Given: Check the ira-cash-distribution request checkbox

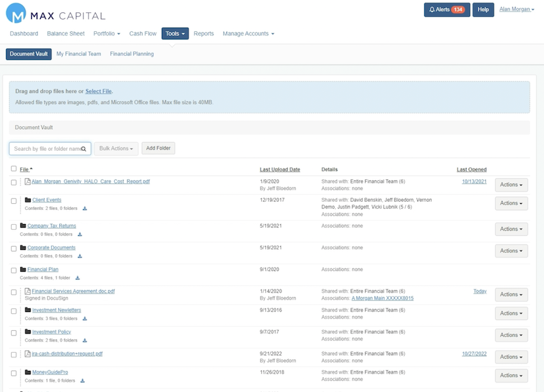Looking at the screenshot, I should click(14, 355).
